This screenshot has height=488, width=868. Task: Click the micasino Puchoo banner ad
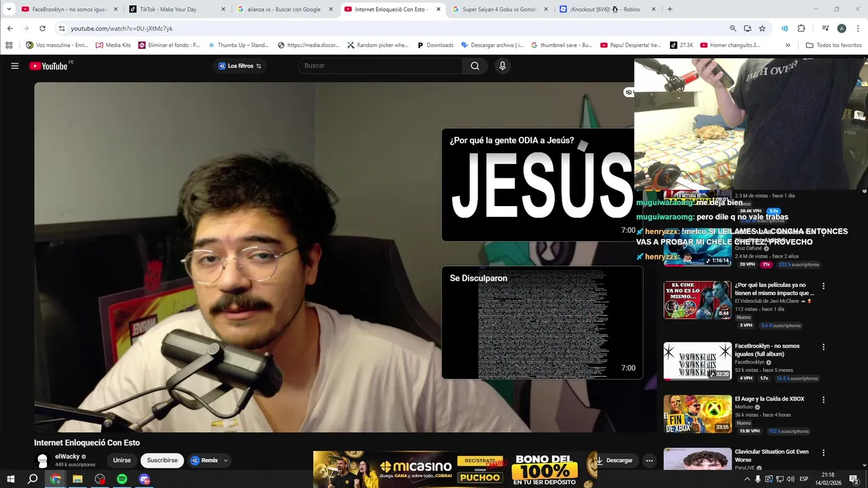455,468
